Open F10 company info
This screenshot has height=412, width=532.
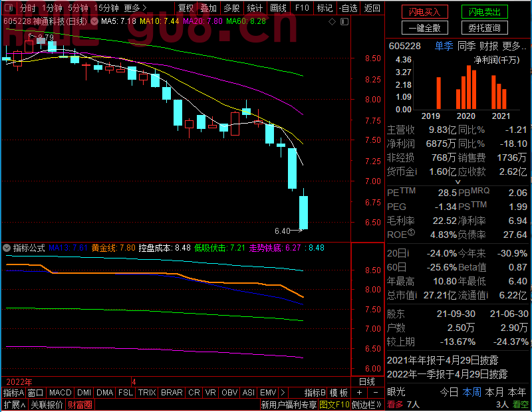point(302,8)
